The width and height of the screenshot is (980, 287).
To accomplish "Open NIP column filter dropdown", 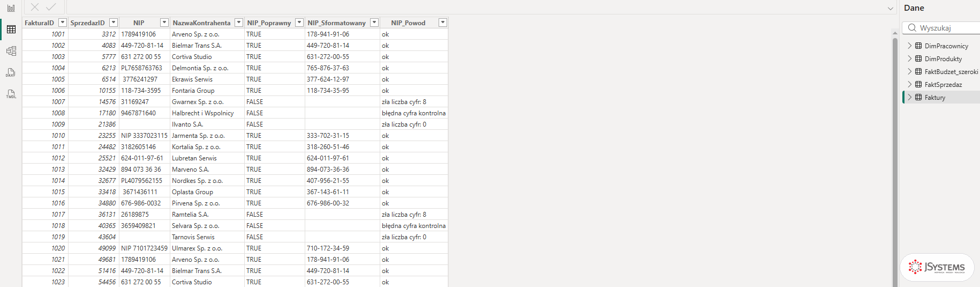I will pos(164,23).
